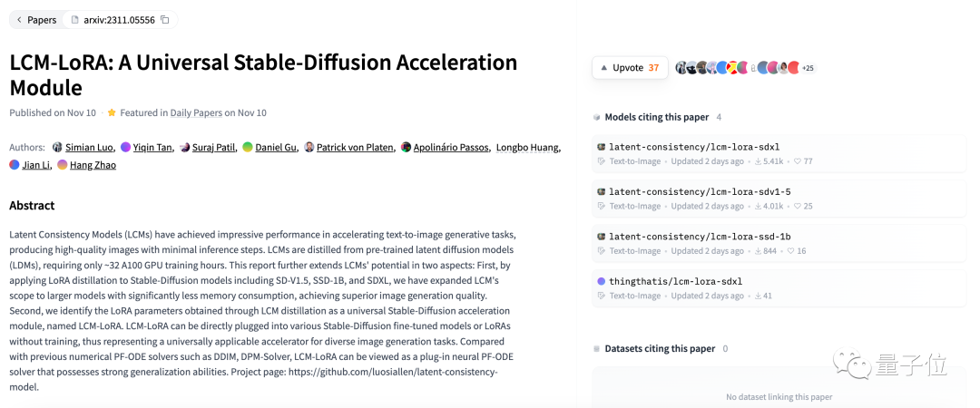Viewport: 980px width, 408px height.
Task: Click the first upvoter avatar
Action: (x=681, y=68)
